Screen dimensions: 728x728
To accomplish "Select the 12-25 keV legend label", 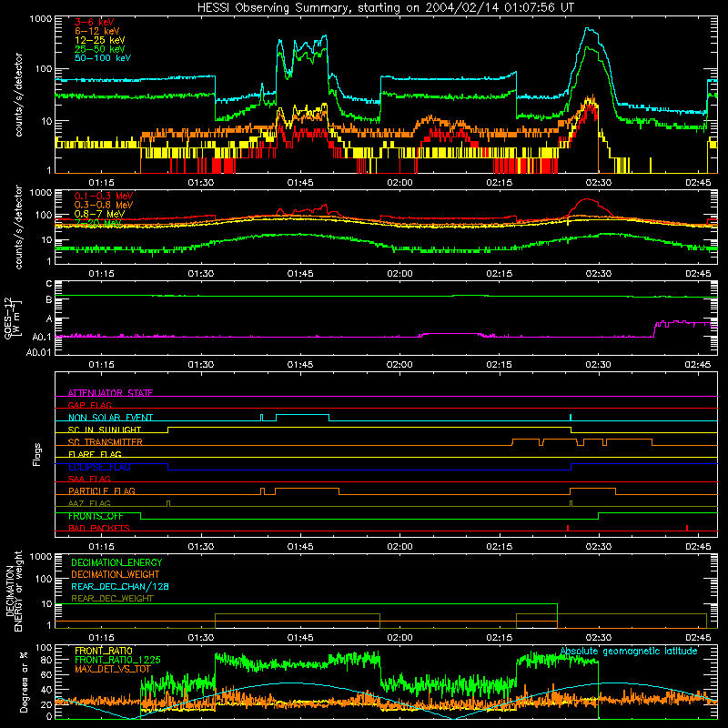I will coord(99,40).
